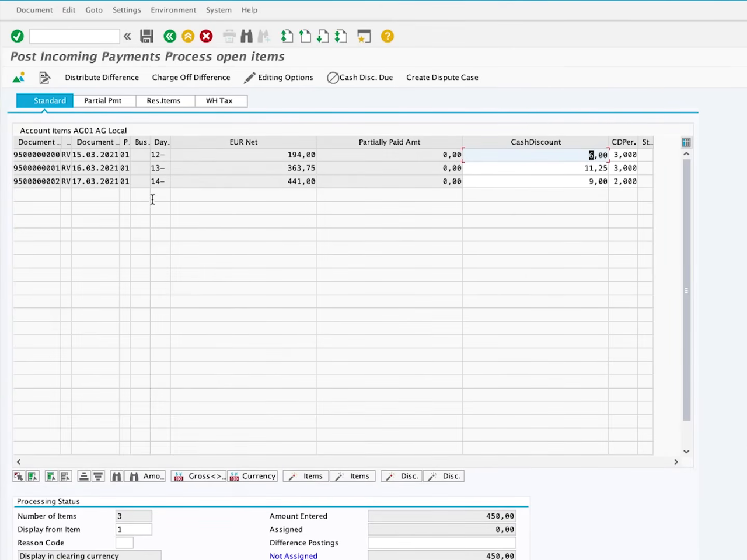Click the command field input box
Image resolution: width=747 pixels, height=560 pixels.
click(x=75, y=36)
